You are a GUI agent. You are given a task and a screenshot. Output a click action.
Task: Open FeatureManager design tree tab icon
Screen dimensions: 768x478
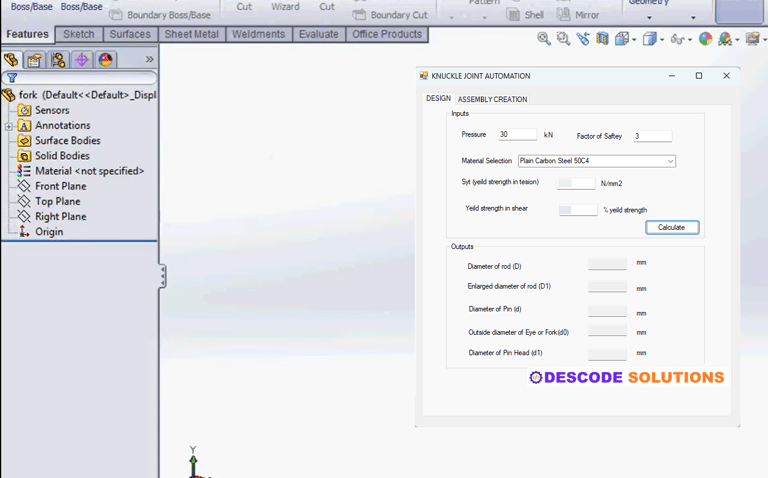[x=11, y=60]
